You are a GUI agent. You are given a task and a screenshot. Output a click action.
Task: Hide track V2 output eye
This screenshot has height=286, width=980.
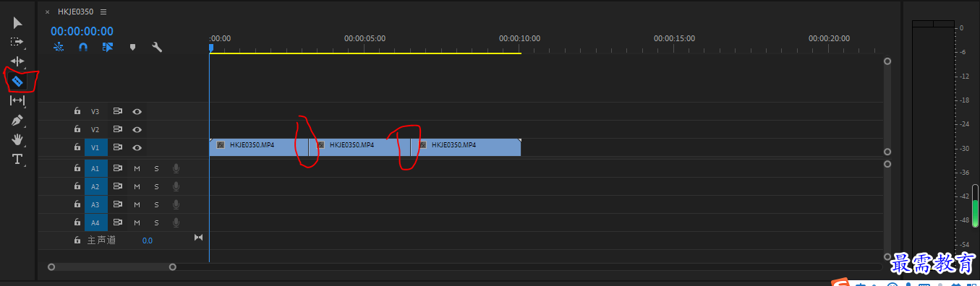137,129
